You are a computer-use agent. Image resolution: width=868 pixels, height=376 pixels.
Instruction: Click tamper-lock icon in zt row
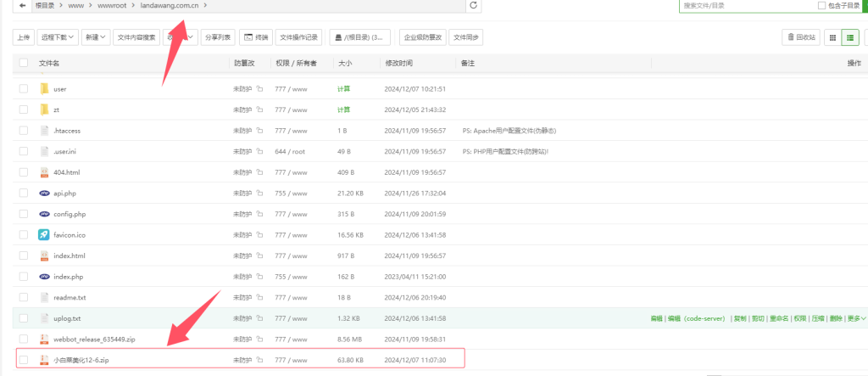coord(259,109)
